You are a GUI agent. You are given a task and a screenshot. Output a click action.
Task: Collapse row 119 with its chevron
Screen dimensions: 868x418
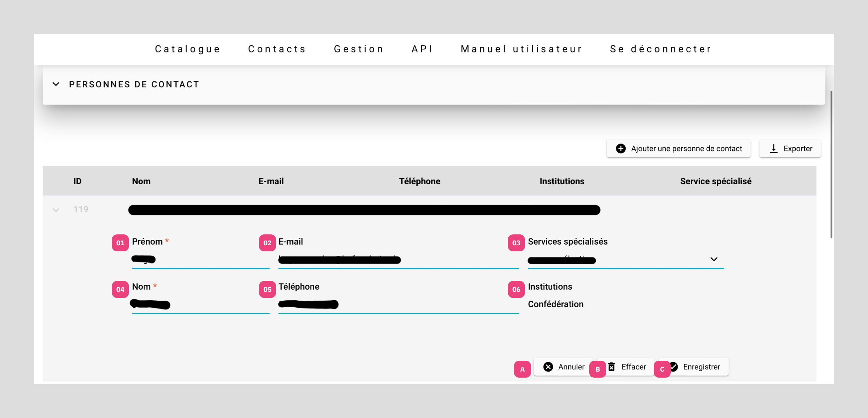(x=56, y=210)
